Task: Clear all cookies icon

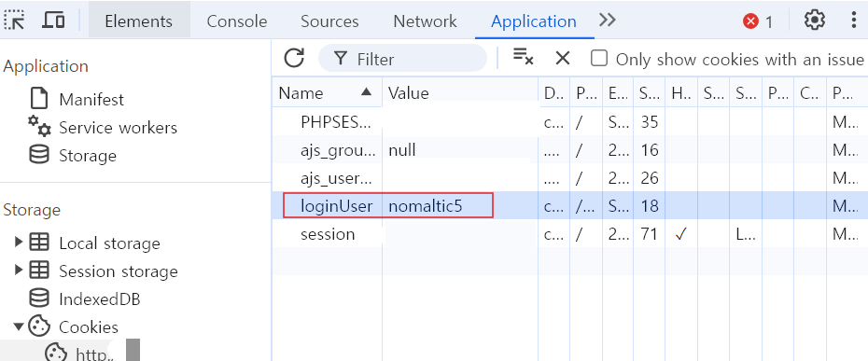Action: 523,57
